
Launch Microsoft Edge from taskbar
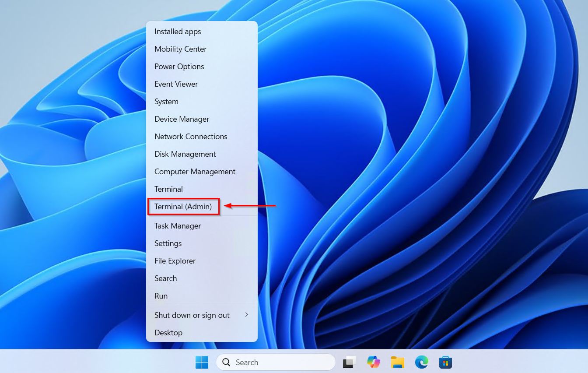click(421, 362)
